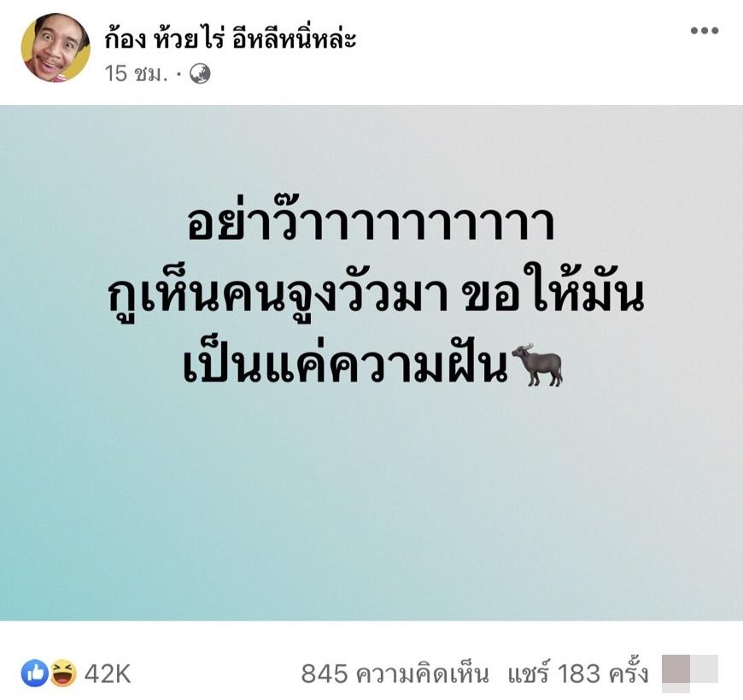The height and width of the screenshot is (700, 743).
Task: Open the แชร์ 183 ครั้ง shares list
Action: coord(578,674)
